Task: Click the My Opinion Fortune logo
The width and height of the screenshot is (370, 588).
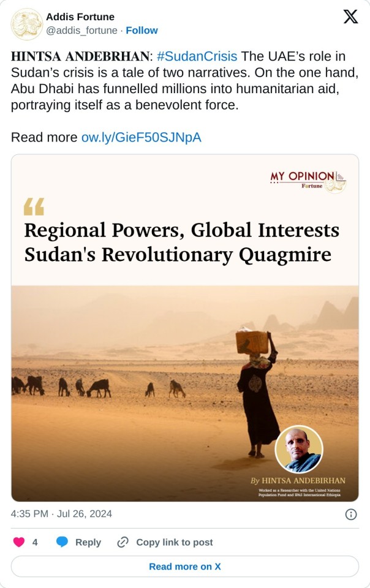Action: 308,180
